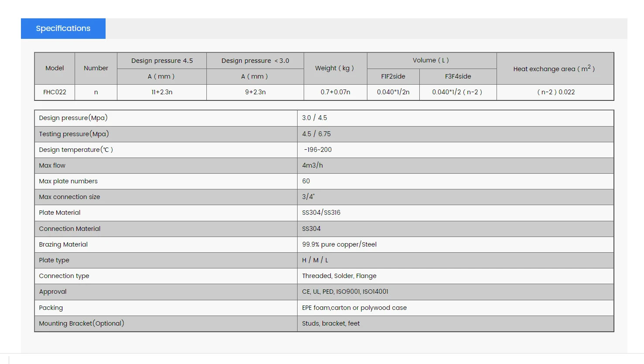Click the 0.7+0.07n weight value
The width and height of the screenshot is (644, 364).
pyautogui.click(x=335, y=92)
